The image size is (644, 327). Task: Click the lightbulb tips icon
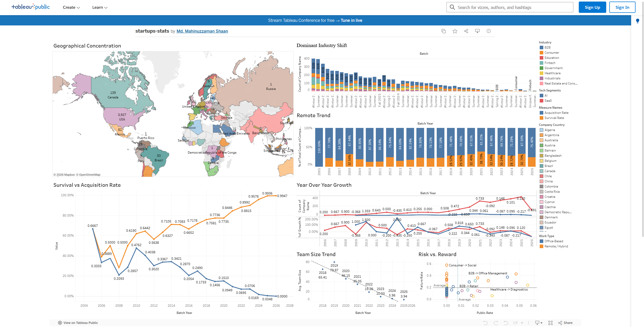[x=638, y=21]
